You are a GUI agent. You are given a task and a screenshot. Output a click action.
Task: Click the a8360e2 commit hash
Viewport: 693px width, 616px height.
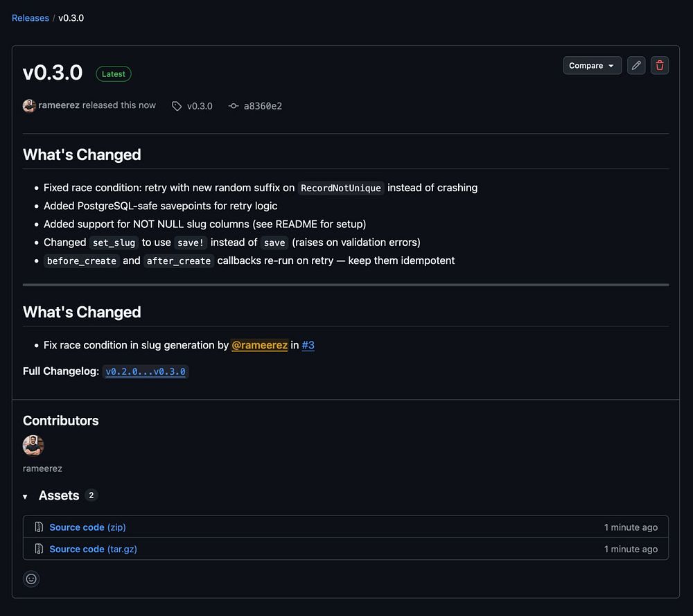[263, 106]
